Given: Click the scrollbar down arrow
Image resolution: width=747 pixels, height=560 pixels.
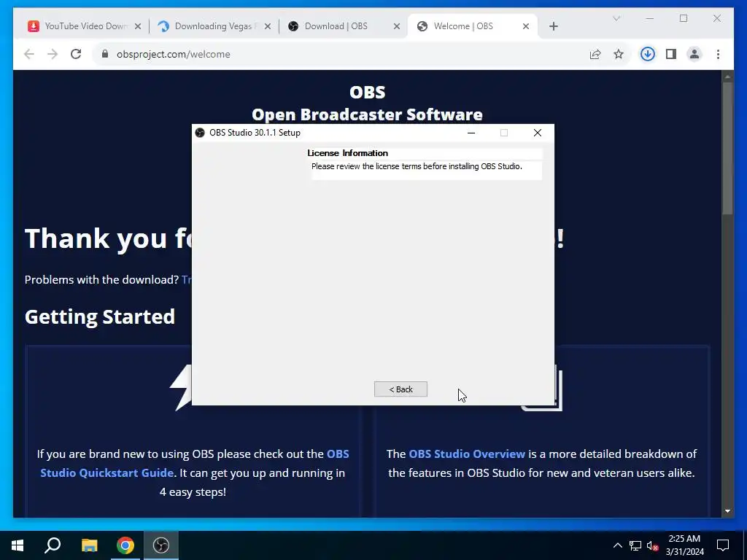Looking at the screenshot, I should point(727,511).
